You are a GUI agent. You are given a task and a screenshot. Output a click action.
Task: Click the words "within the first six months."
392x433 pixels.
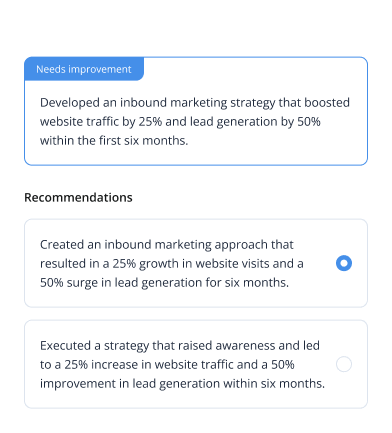pos(114,141)
